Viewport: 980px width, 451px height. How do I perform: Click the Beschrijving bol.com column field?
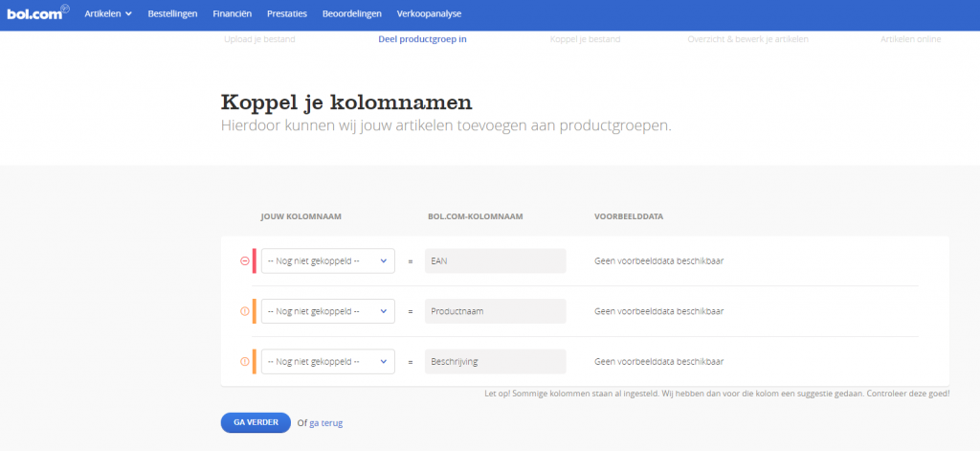pyautogui.click(x=495, y=362)
